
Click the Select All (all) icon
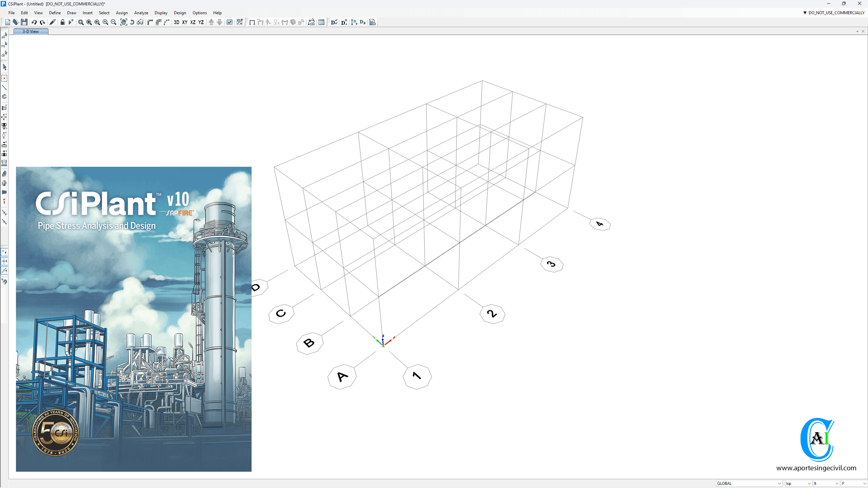coord(4,35)
